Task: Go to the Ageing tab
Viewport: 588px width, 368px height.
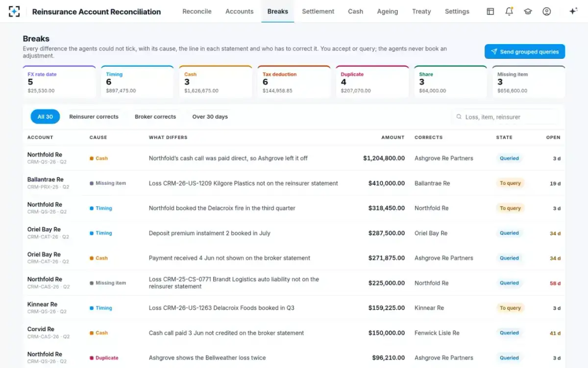Action: (388, 11)
